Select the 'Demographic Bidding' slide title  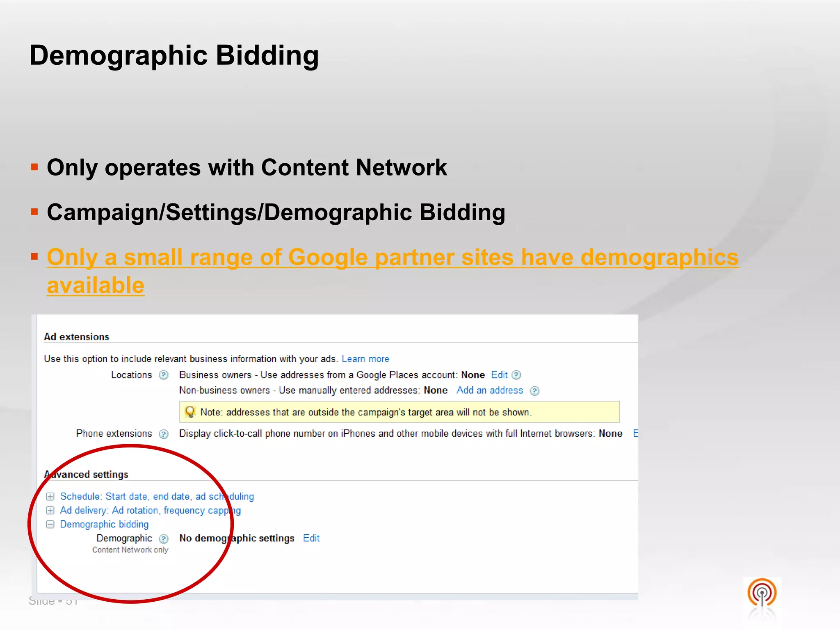(x=174, y=56)
